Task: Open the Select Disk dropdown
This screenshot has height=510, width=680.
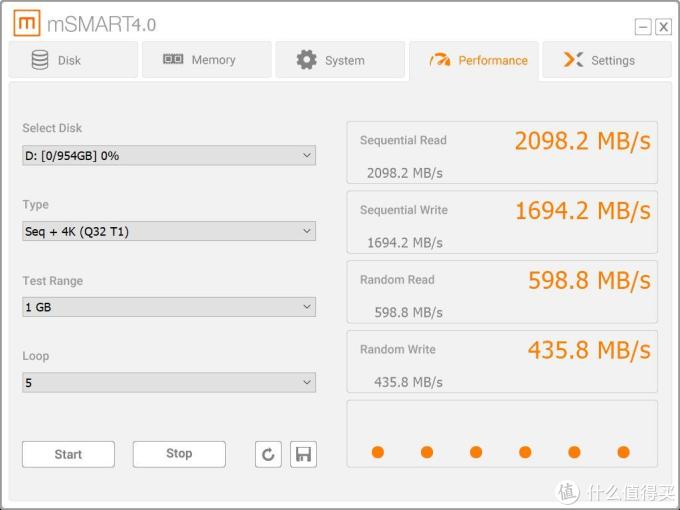Action: pos(169,155)
